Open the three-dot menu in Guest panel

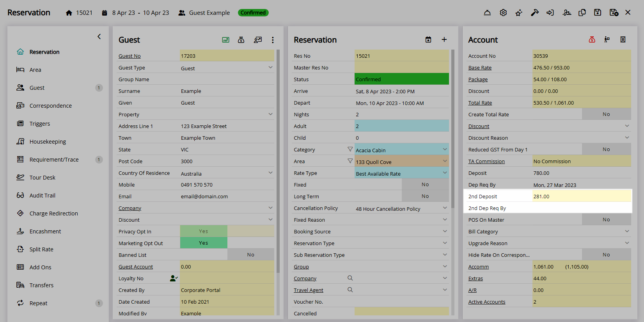coord(273,40)
